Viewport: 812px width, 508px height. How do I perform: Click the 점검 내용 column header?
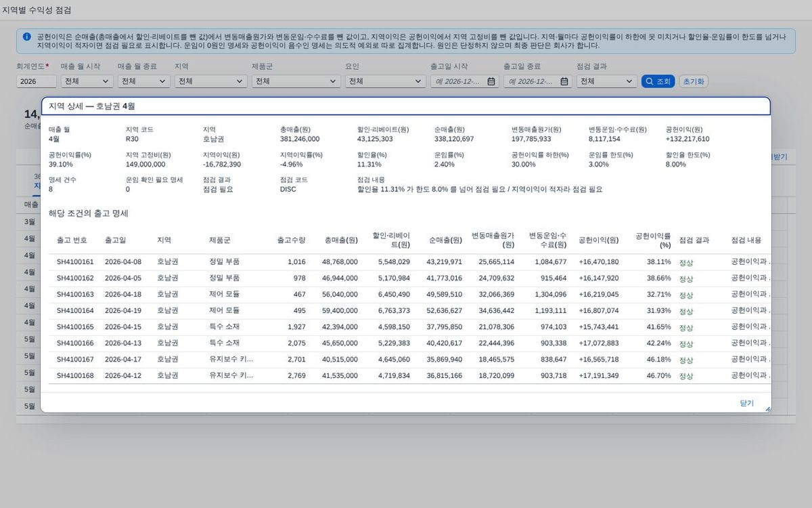tap(746, 240)
